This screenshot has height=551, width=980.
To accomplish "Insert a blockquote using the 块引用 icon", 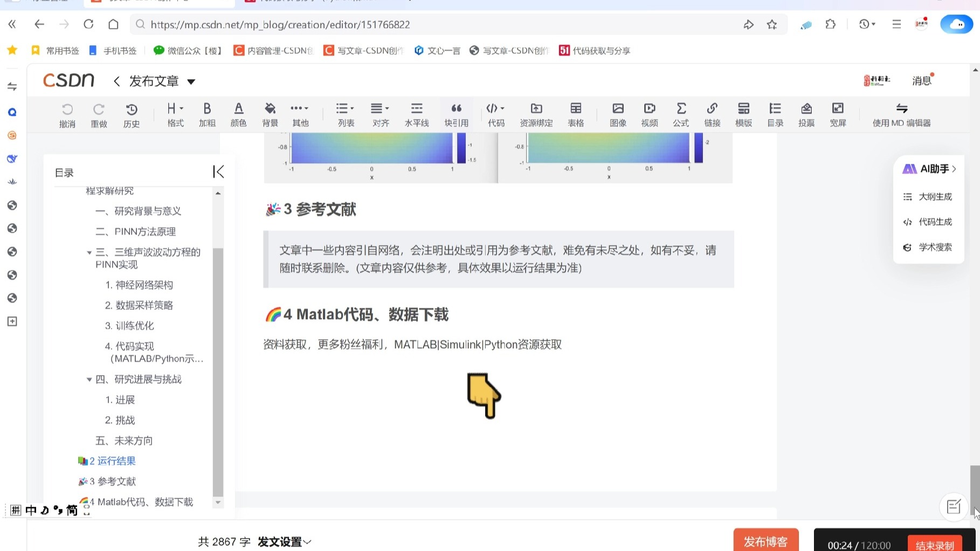I will pos(456,114).
